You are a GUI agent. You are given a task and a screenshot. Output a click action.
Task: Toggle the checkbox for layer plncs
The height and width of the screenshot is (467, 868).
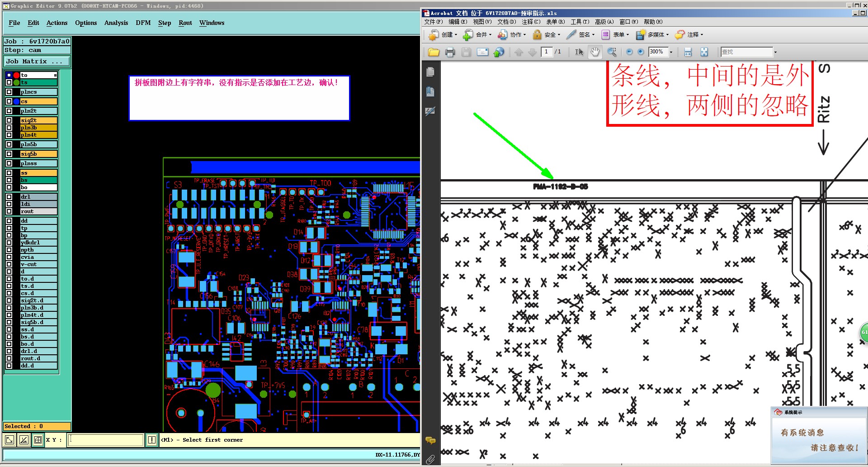pyautogui.click(x=9, y=92)
